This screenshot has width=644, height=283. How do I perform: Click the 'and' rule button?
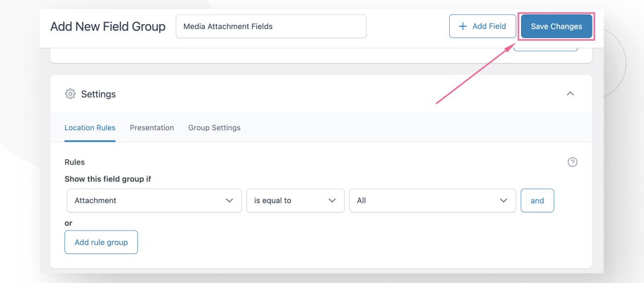click(x=537, y=200)
